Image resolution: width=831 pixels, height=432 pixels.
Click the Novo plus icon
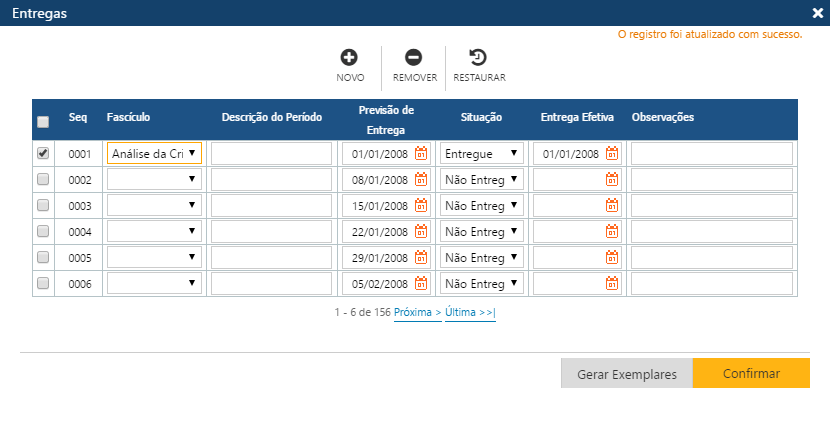(x=350, y=58)
